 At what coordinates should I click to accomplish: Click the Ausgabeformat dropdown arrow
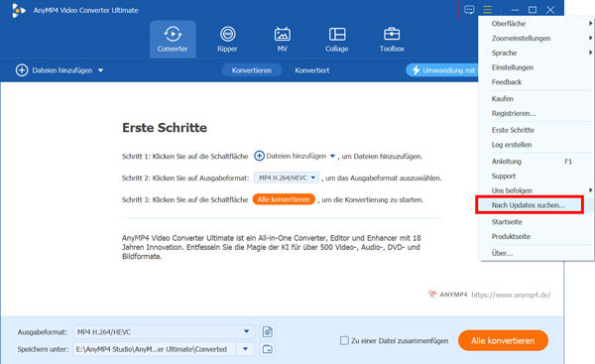(x=246, y=331)
